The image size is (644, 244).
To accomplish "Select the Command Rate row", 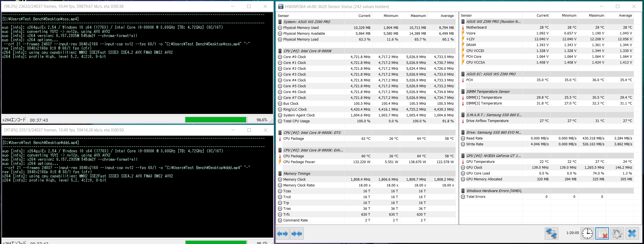I will [x=366, y=220].
